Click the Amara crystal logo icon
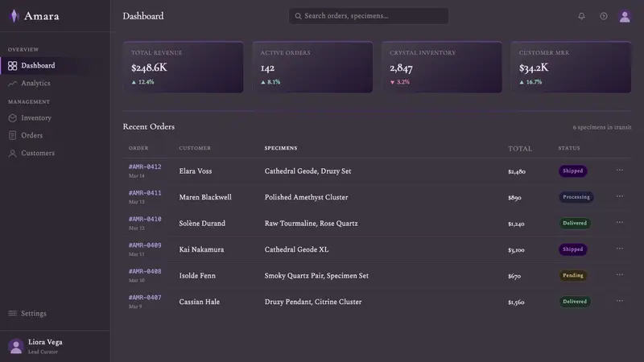The width and height of the screenshot is (644, 362). click(14, 16)
